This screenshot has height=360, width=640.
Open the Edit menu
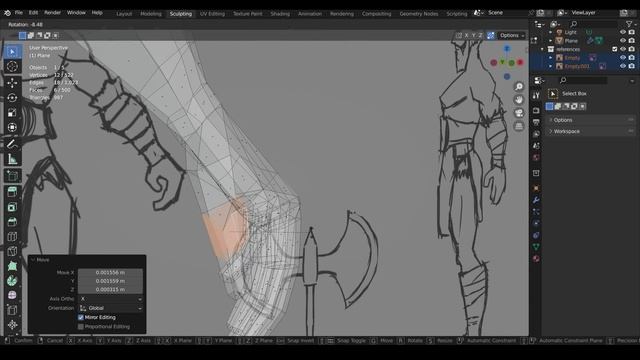point(33,13)
